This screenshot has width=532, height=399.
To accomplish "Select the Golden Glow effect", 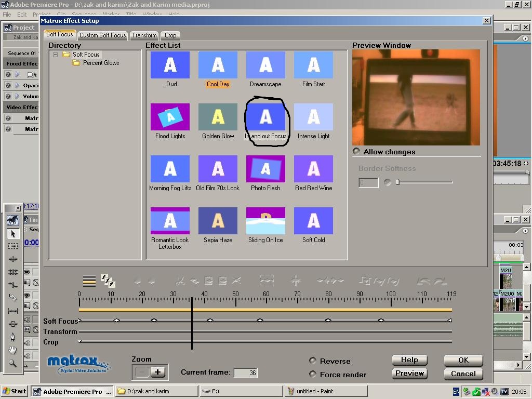I will click(x=218, y=117).
